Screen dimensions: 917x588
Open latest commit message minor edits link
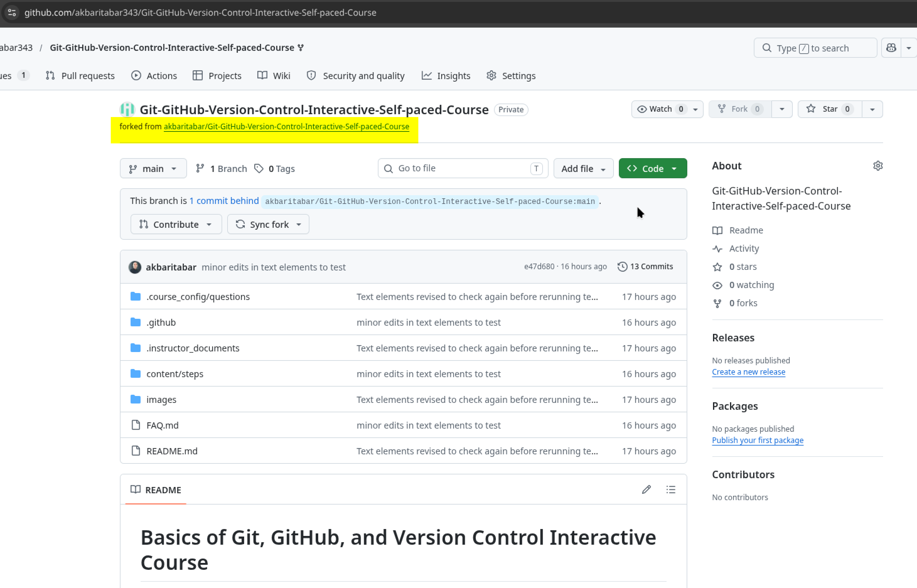pyautogui.click(x=273, y=267)
